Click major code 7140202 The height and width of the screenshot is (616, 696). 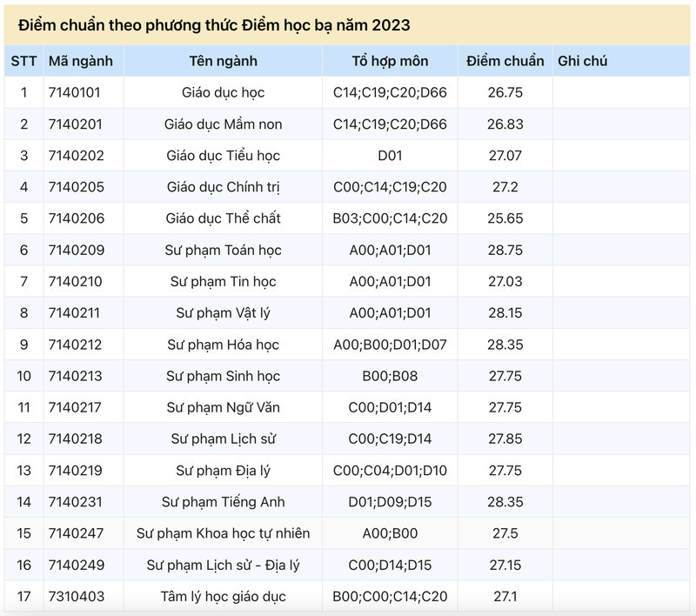(77, 156)
